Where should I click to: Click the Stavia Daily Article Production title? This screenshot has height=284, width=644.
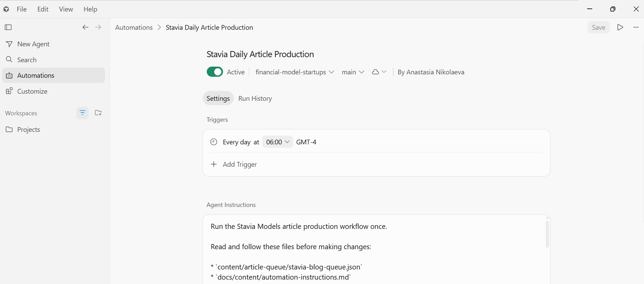point(260,54)
